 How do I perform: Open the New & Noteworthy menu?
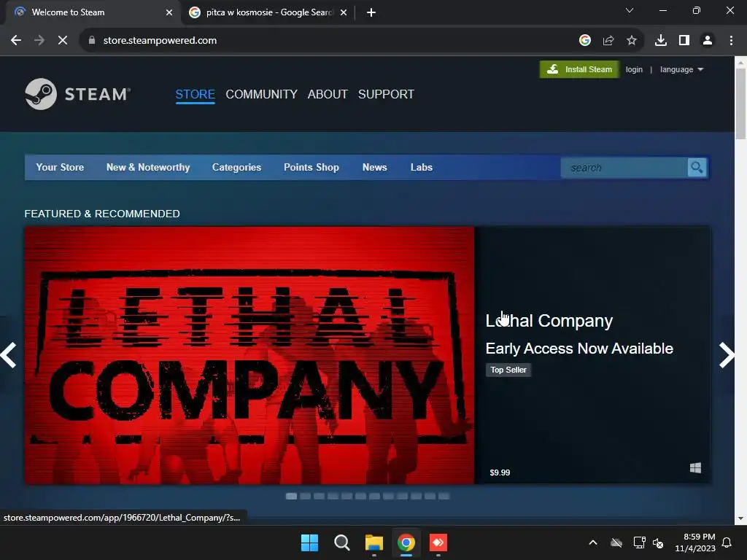[x=148, y=167]
